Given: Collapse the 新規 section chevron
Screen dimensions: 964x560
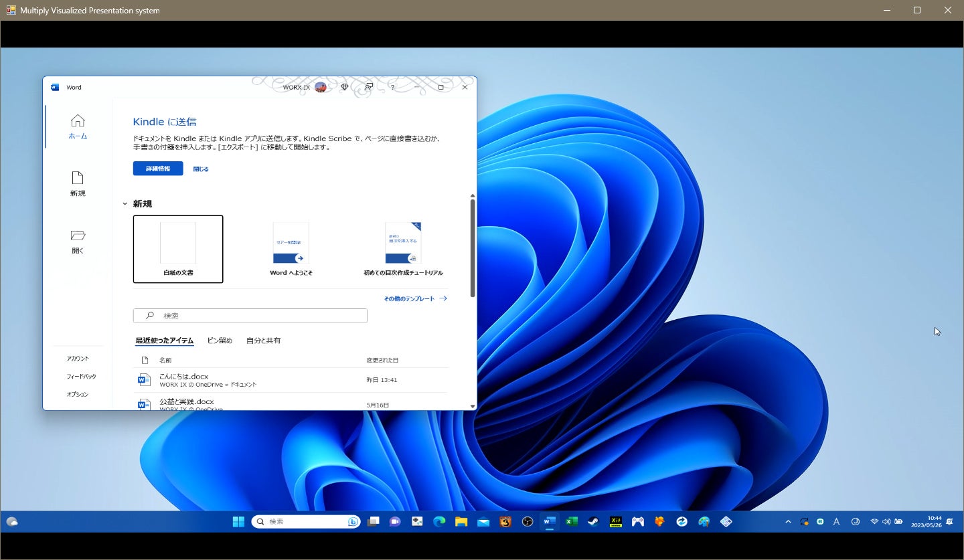Looking at the screenshot, I should click(x=125, y=204).
